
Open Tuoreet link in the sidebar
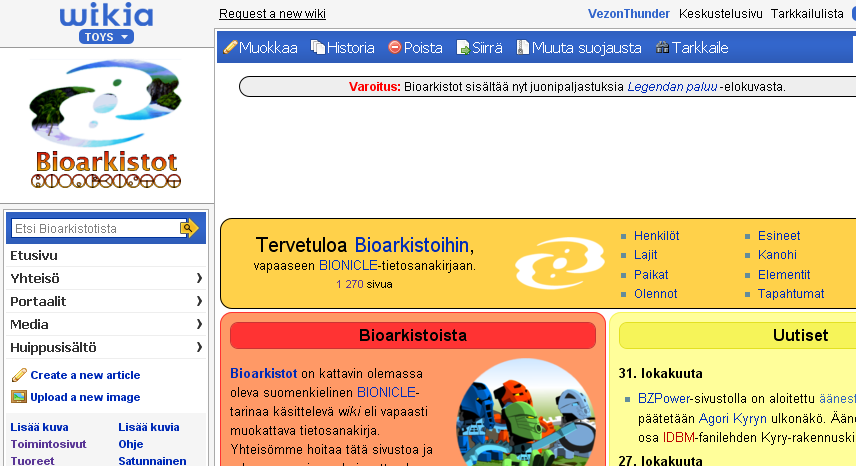(x=32, y=461)
